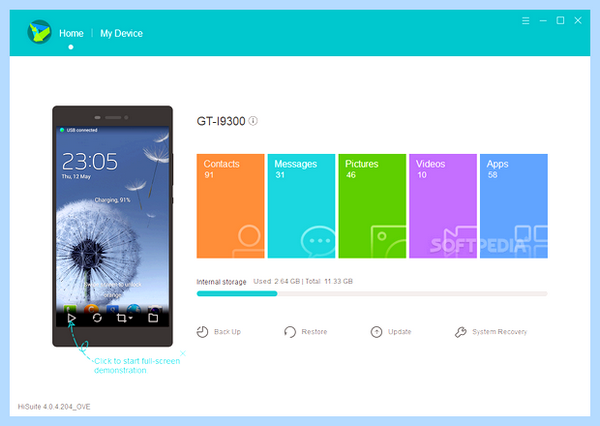The width and height of the screenshot is (600, 426).
Task: Click the System Recovery label
Action: pos(499,332)
